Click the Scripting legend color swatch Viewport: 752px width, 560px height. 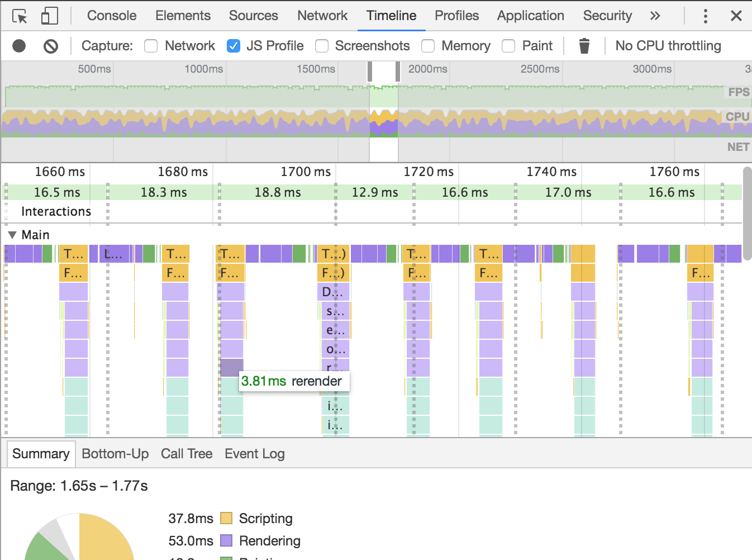point(226,518)
